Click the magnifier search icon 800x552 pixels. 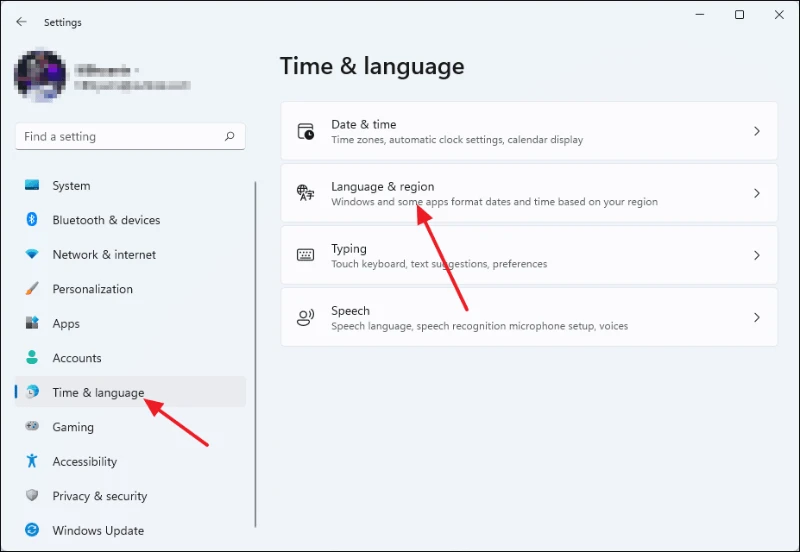(230, 136)
